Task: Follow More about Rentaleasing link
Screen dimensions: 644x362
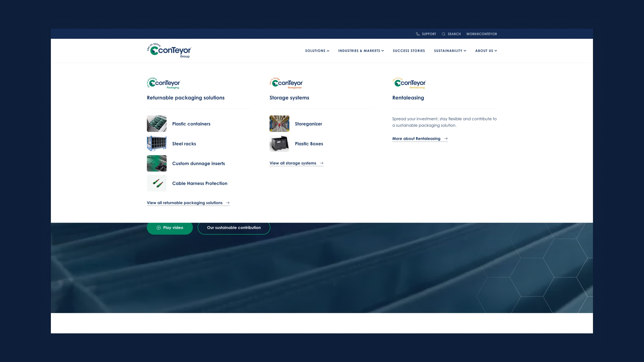Action: coord(420,139)
